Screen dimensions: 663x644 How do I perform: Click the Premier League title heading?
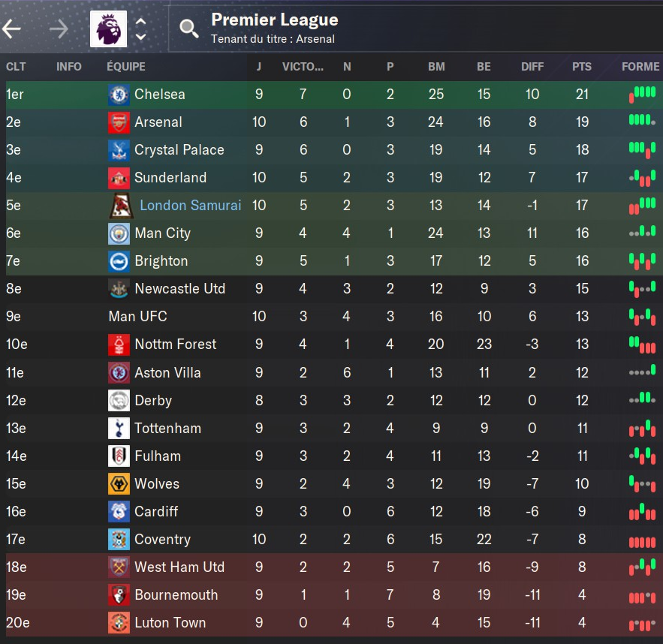click(274, 20)
